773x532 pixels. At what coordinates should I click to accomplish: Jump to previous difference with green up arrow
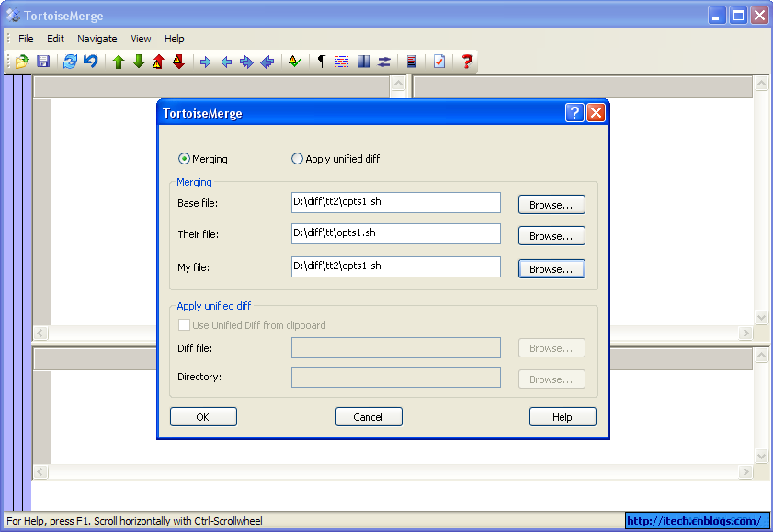pos(118,61)
